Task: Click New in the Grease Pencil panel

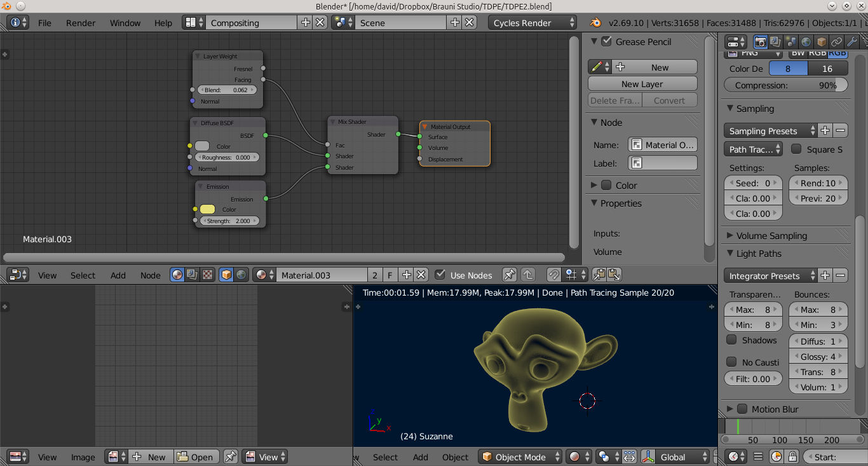Action: (x=654, y=67)
